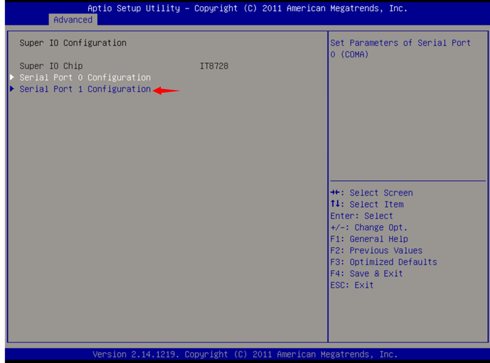Click F1: General Help entry
Image resolution: width=490 pixels, height=363 pixels.
pyautogui.click(x=369, y=239)
